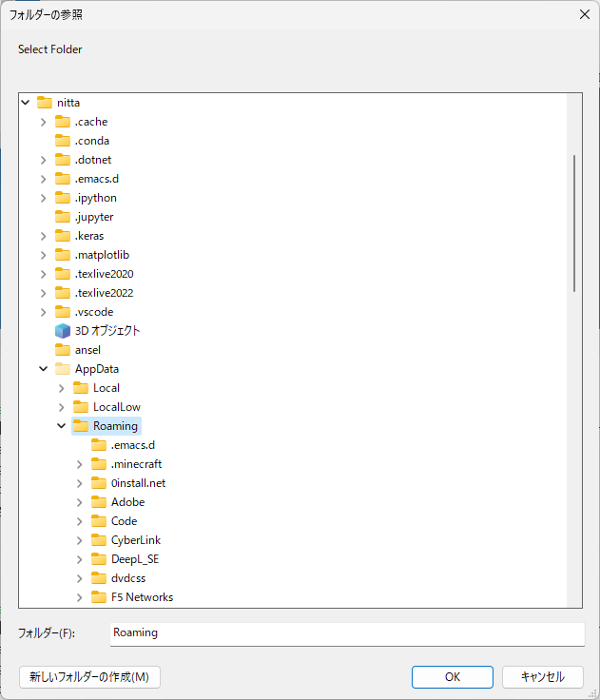Viewport: 600px width, 700px height.
Task: Select the LocalLow folder
Action: pyautogui.click(x=116, y=407)
